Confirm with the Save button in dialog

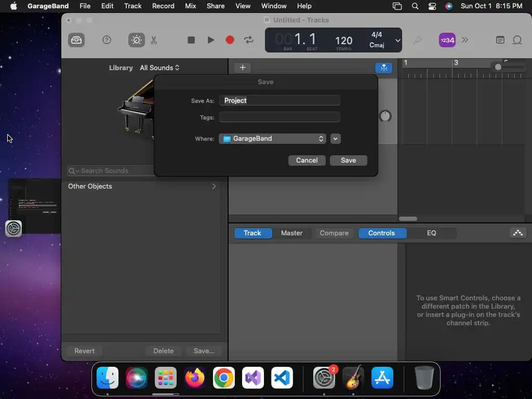pyautogui.click(x=349, y=160)
